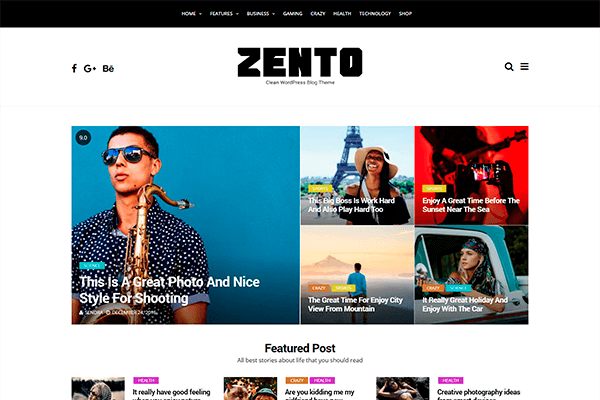Click the author icon beside Sendra

pyautogui.click(x=81, y=313)
